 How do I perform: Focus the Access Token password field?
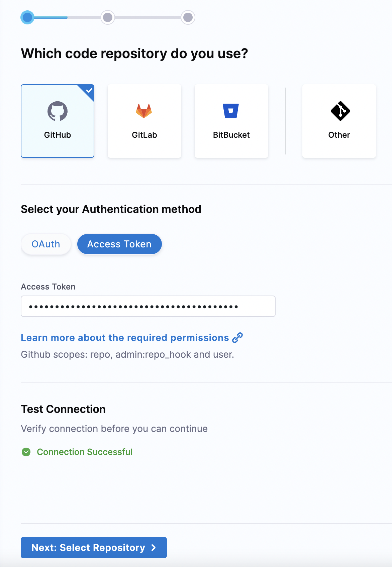[148, 306]
